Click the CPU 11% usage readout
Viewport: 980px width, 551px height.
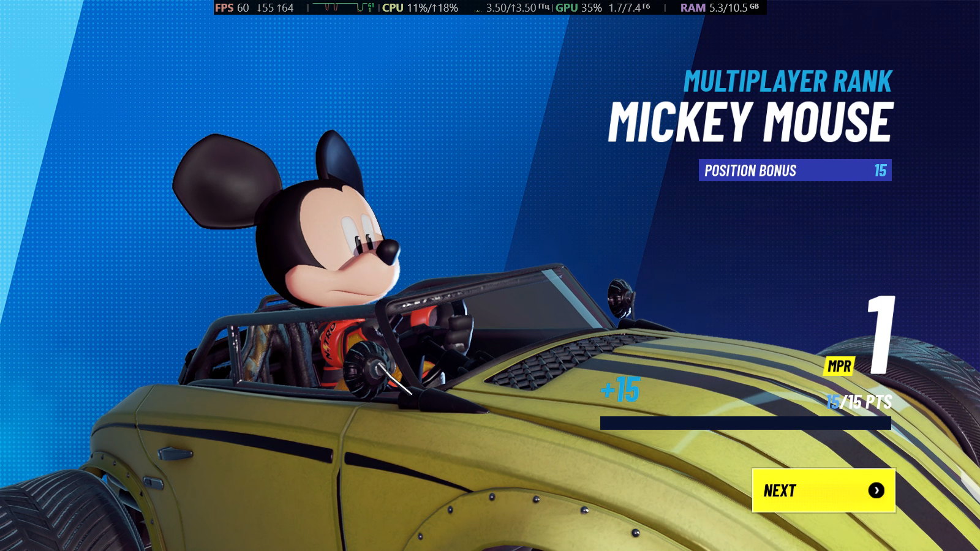420,8
